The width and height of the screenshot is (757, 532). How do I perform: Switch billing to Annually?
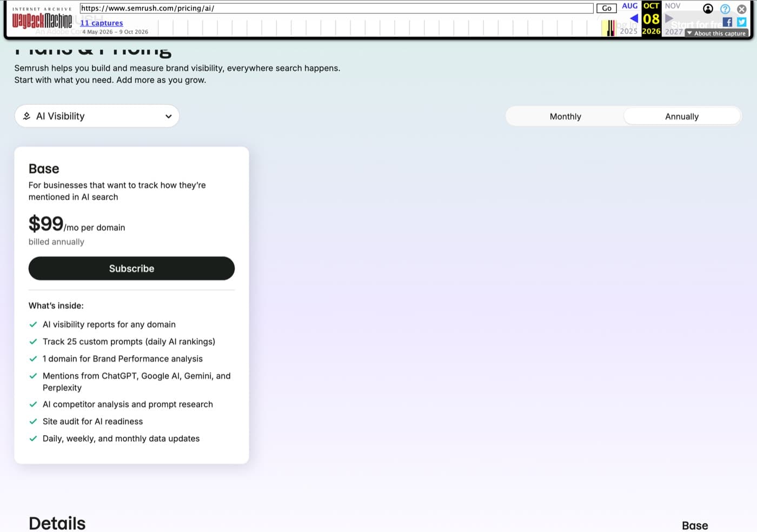coord(682,116)
